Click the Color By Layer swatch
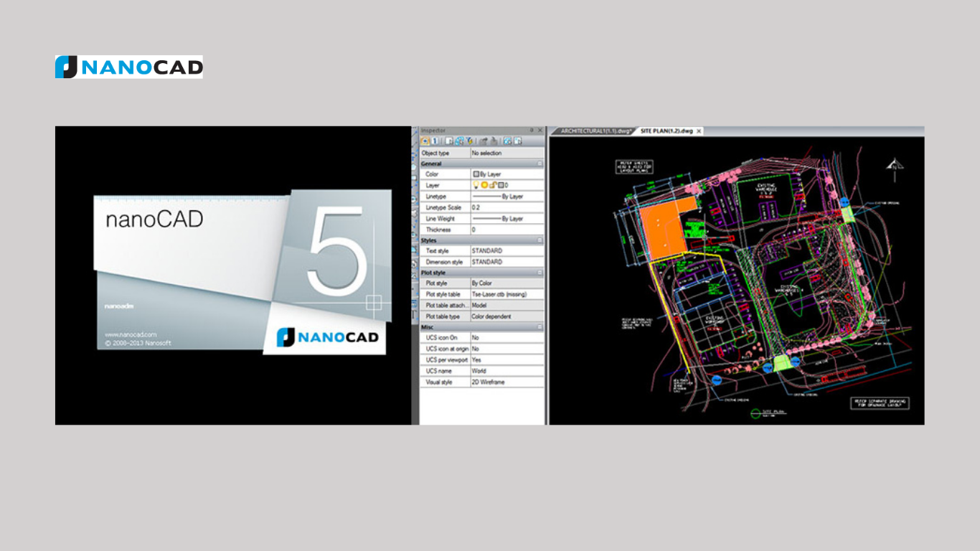 click(x=476, y=174)
